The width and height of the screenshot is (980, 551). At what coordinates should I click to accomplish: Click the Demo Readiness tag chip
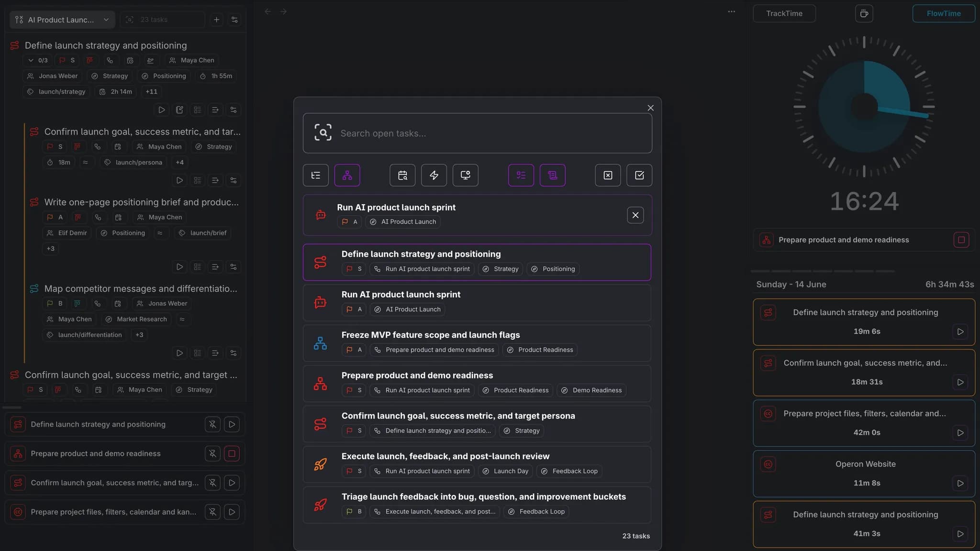pos(591,390)
